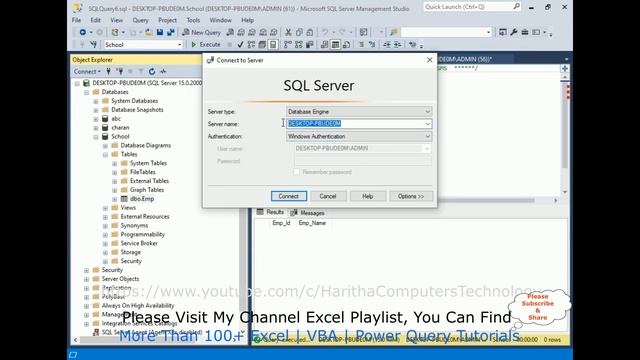Expand the Server Objects node

pos(87,280)
